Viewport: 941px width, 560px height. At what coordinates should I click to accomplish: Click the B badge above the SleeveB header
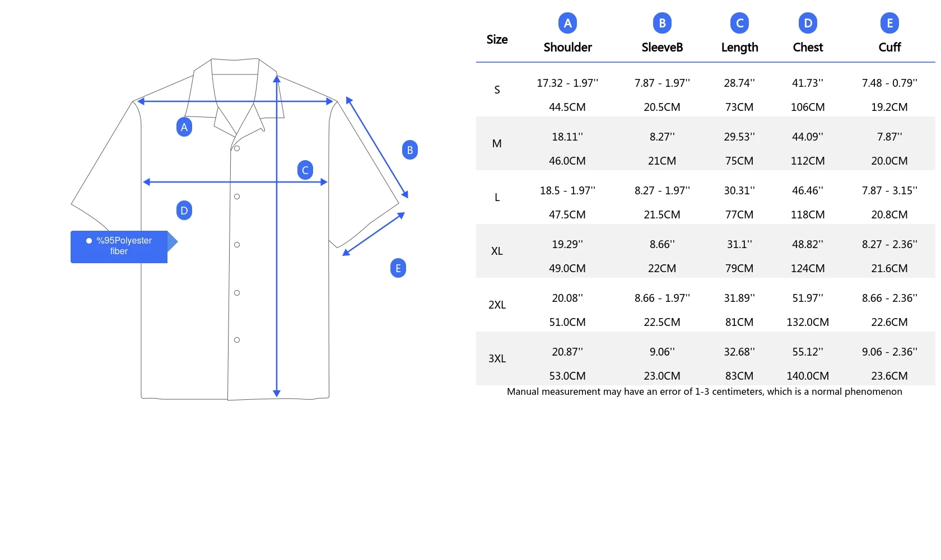click(662, 23)
